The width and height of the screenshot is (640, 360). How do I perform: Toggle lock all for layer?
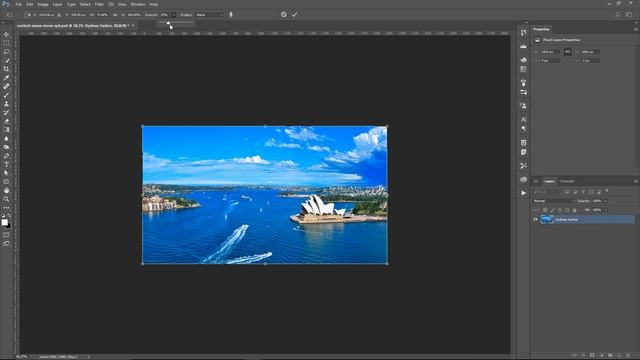click(x=575, y=210)
